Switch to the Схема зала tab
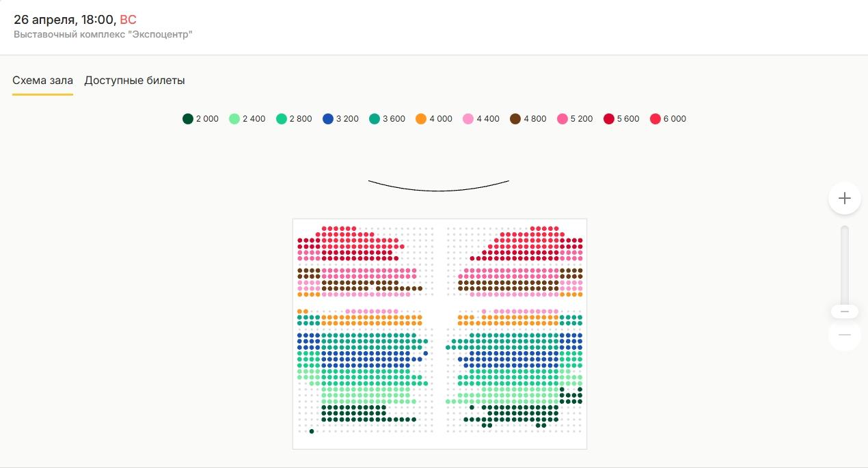Screen dimensions: 868x468 point(42,81)
